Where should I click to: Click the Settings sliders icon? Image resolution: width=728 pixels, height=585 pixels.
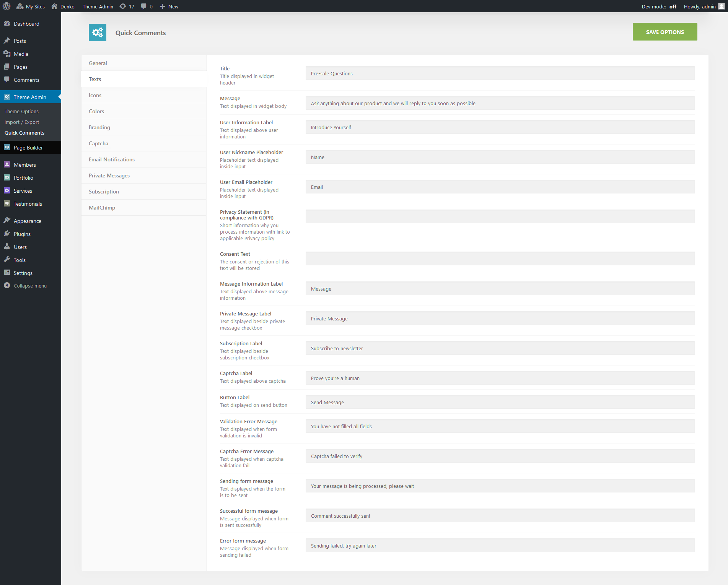[x=7, y=273]
